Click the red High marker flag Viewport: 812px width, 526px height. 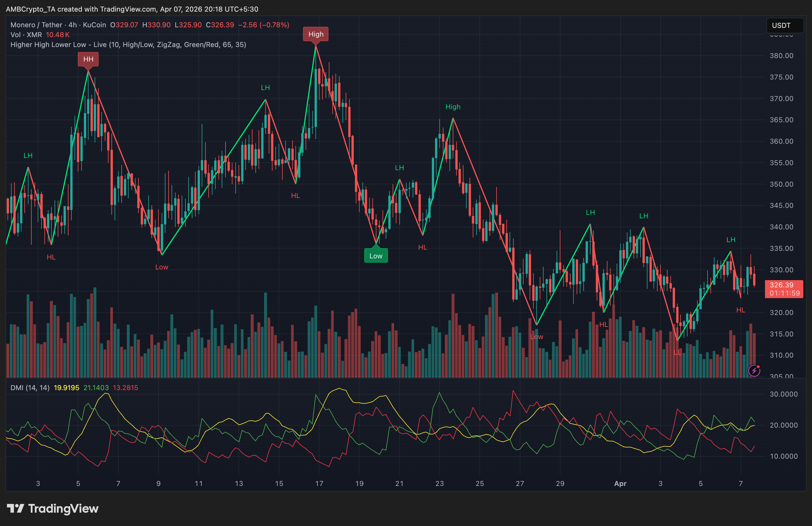(x=315, y=34)
